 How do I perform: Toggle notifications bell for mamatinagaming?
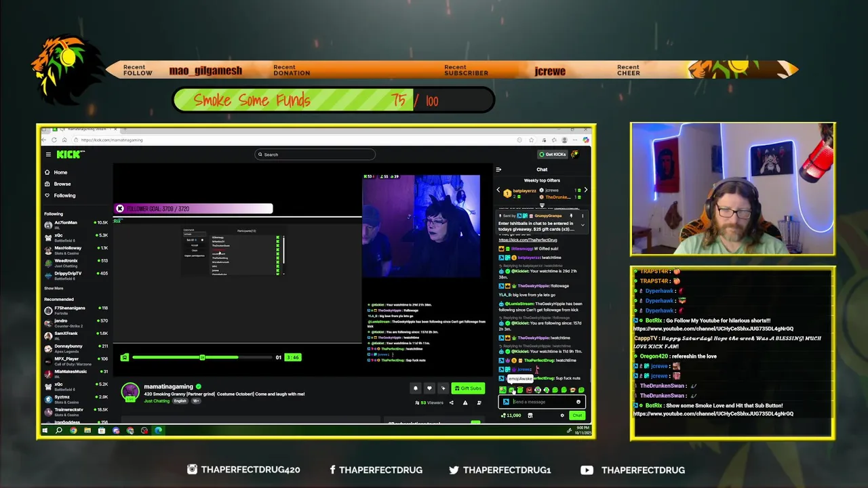pyautogui.click(x=415, y=388)
